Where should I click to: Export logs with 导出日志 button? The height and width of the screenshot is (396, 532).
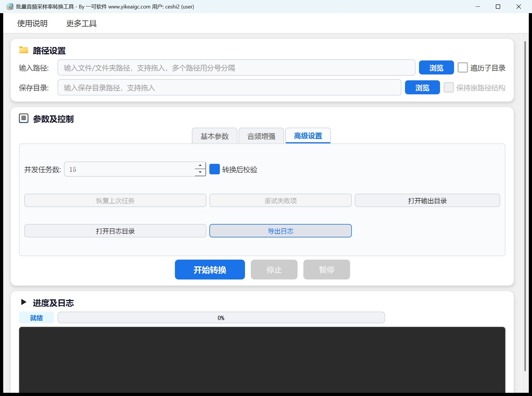[x=281, y=231]
